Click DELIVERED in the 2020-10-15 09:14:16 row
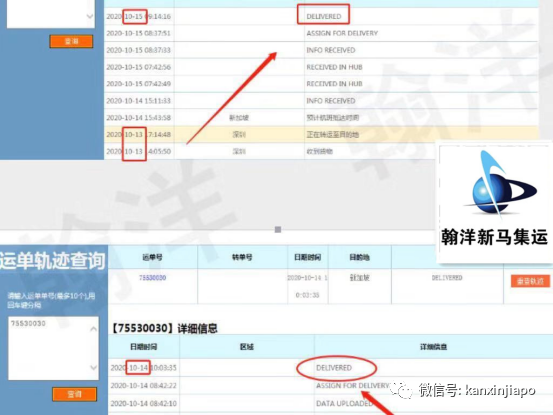553x415 pixels. pos(324,16)
